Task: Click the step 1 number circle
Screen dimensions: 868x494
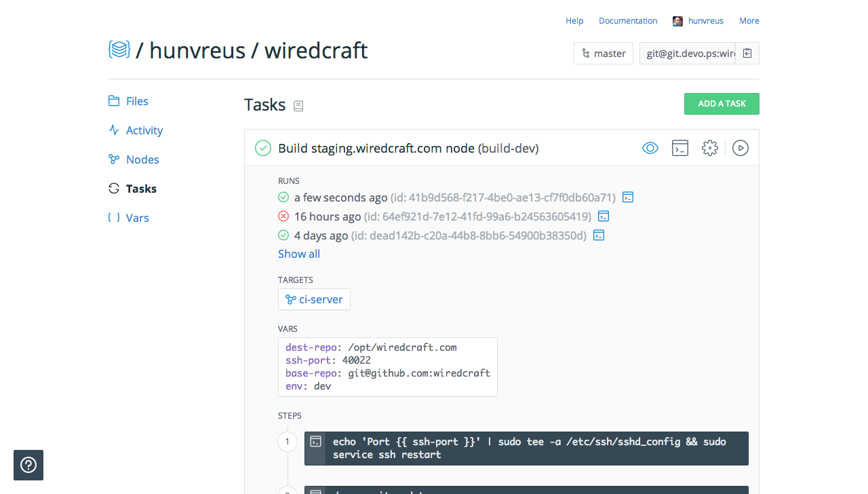Action: click(x=288, y=442)
